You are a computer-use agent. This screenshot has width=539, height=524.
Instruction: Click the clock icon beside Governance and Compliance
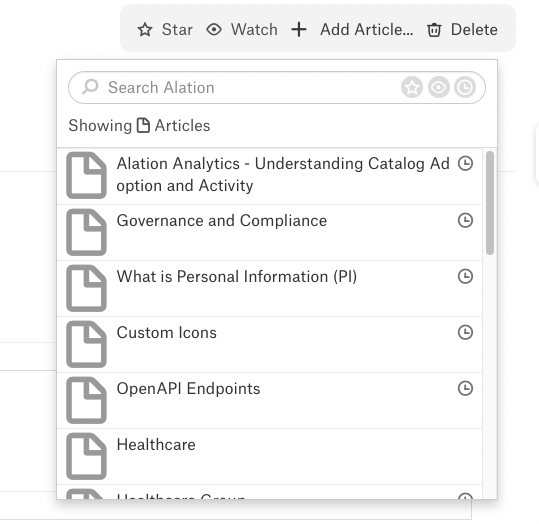pos(465,220)
